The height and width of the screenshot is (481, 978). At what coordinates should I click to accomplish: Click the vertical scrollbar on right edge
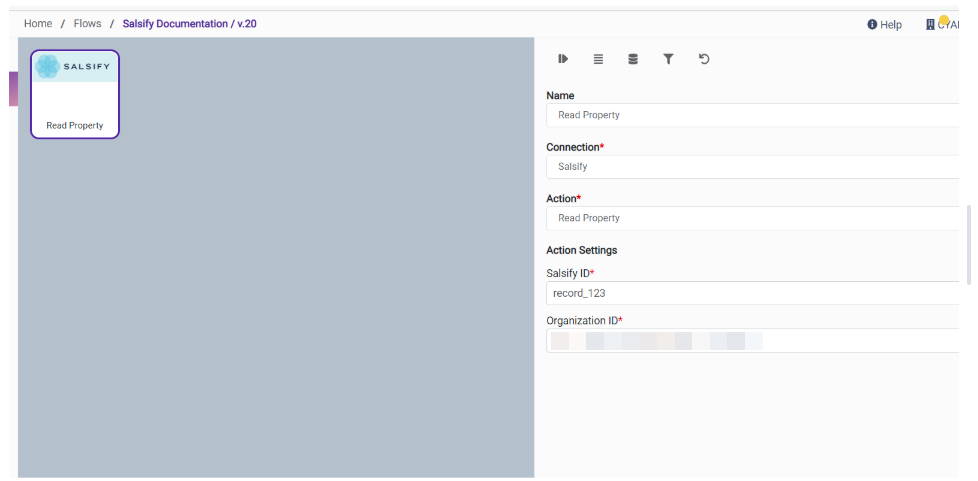[x=968, y=244]
